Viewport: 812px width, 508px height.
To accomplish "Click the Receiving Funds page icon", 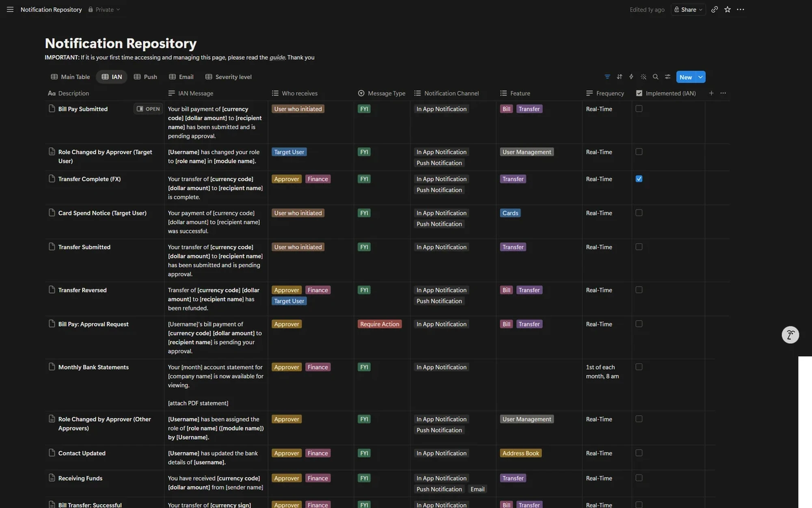I will (x=52, y=478).
